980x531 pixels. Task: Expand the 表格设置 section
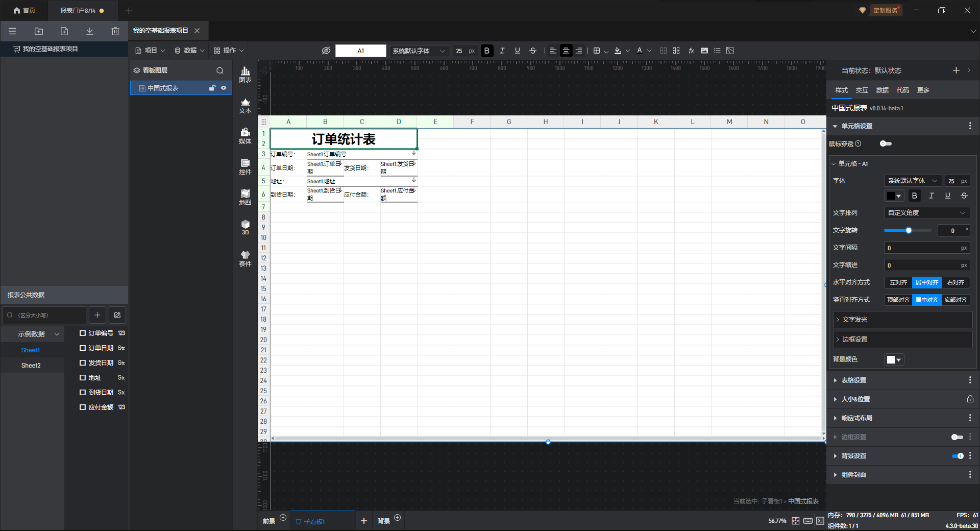coord(853,380)
